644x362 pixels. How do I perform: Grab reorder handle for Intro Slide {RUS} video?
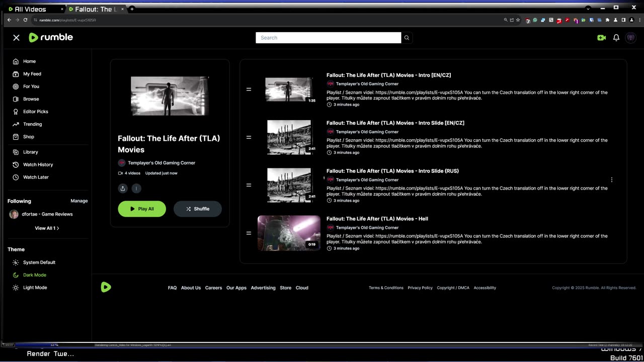click(x=249, y=185)
